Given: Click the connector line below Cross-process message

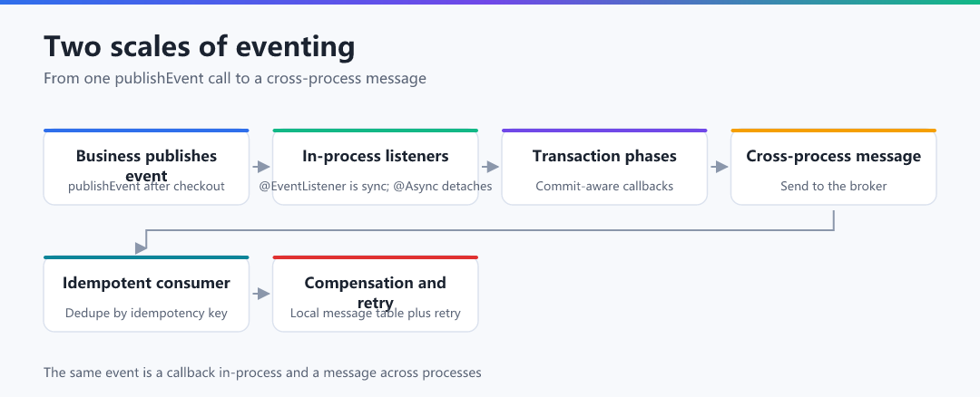Looking at the screenshot, I should [834, 220].
